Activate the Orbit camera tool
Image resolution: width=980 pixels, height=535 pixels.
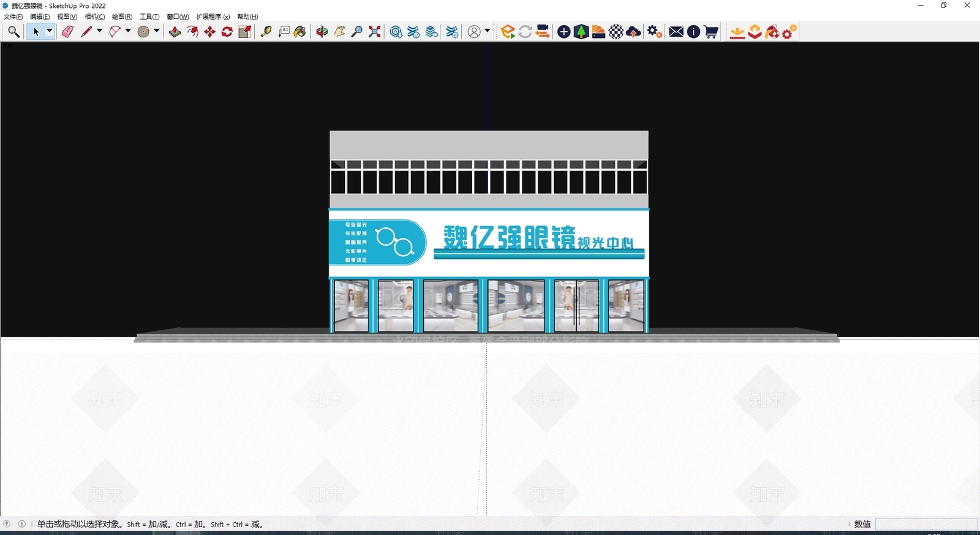coord(322,32)
